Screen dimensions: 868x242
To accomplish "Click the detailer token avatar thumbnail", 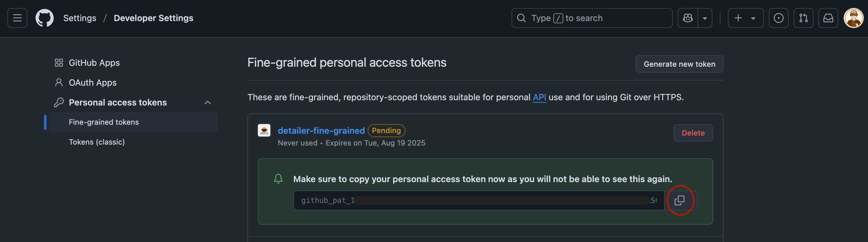I will 264,130.
